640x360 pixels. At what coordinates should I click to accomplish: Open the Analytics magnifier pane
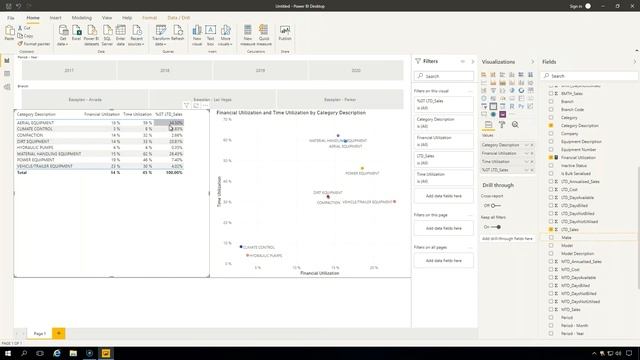pos(515,124)
